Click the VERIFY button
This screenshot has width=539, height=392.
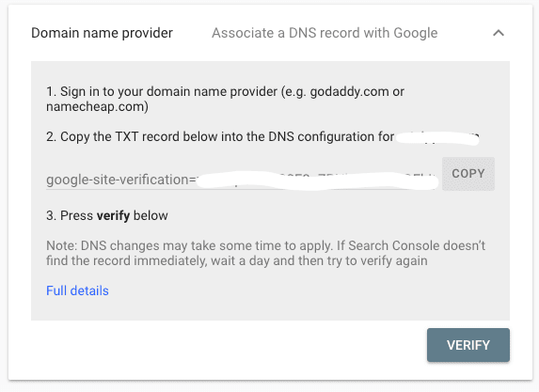point(468,345)
